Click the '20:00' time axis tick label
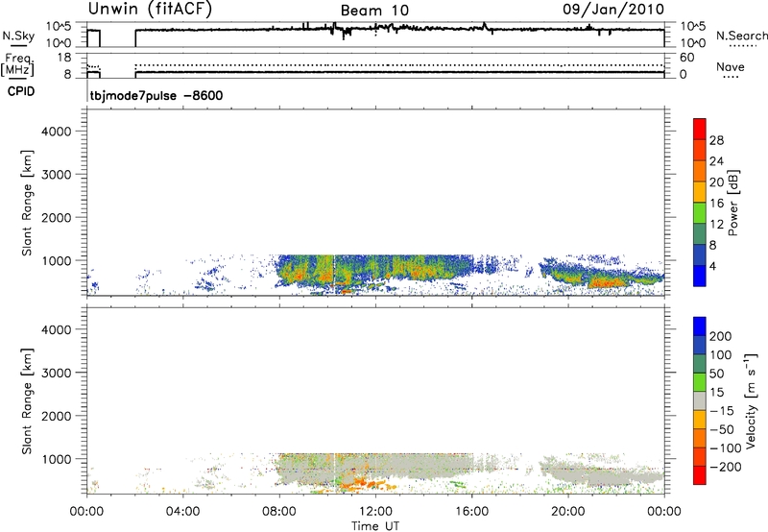 pos(567,512)
